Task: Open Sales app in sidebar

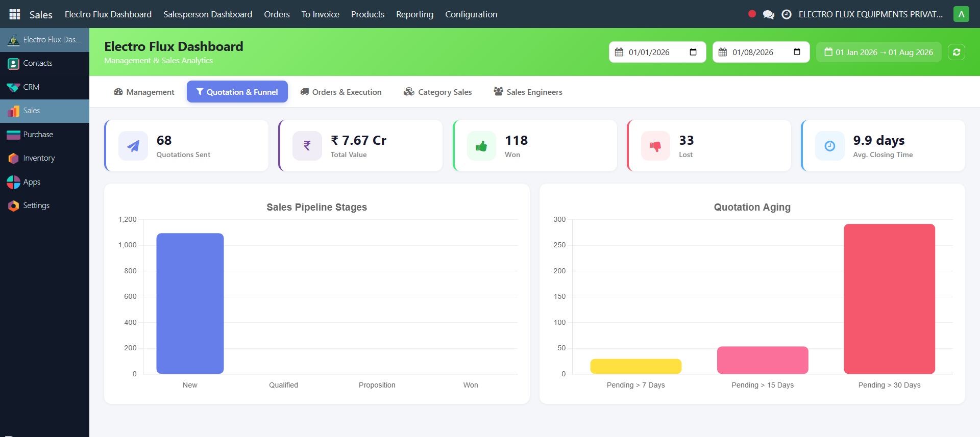Action: point(44,111)
